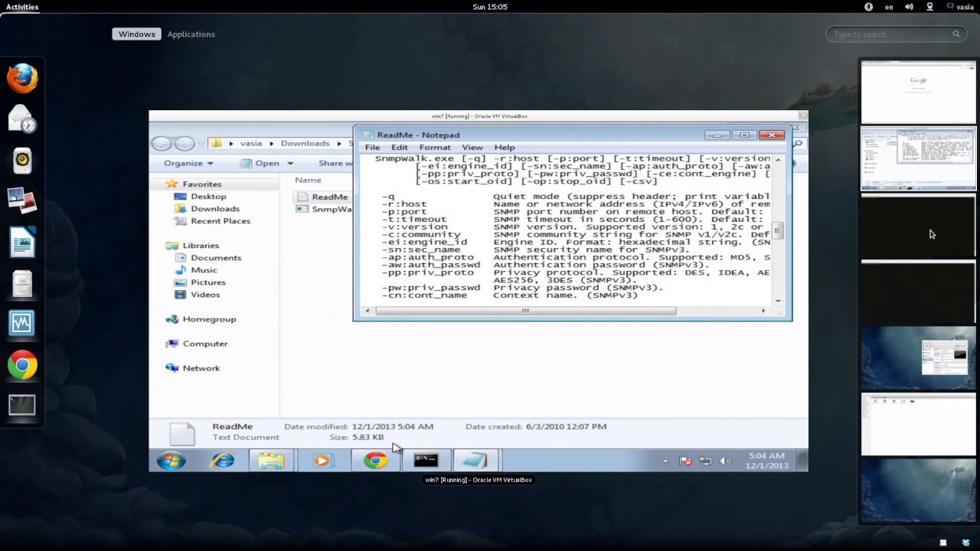This screenshot has width=980, height=551.
Task: Open GNOME volume indicator in top bar
Action: pyautogui.click(x=909, y=7)
